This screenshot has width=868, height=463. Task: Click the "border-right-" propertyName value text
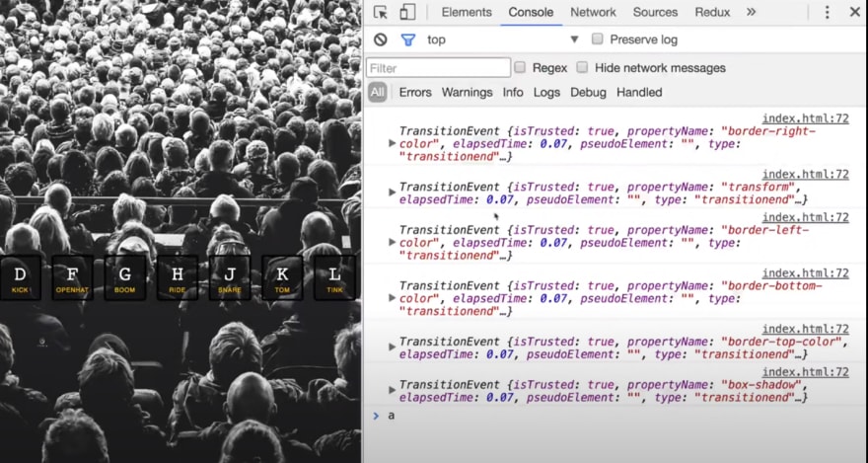pos(768,132)
